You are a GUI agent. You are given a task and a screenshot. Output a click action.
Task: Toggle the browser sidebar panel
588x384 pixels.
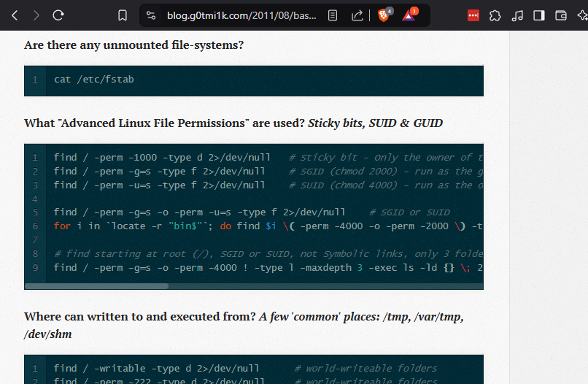point(539,15)
